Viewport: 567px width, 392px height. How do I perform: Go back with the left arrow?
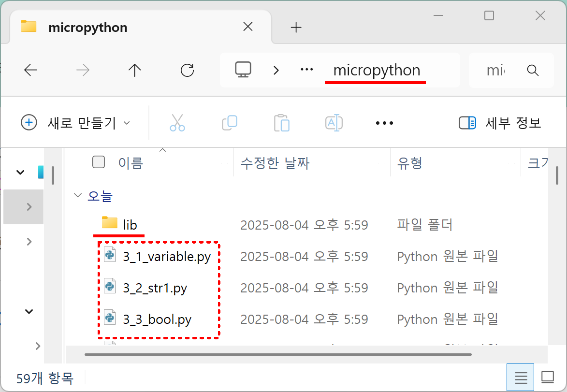[31, 71]
